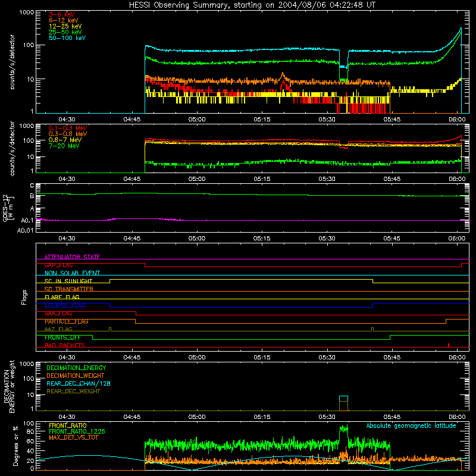The image size is (476, 476).
Task: Click the 0.3-0.8 MeV legend entry
Action: (x=68, y=134)
